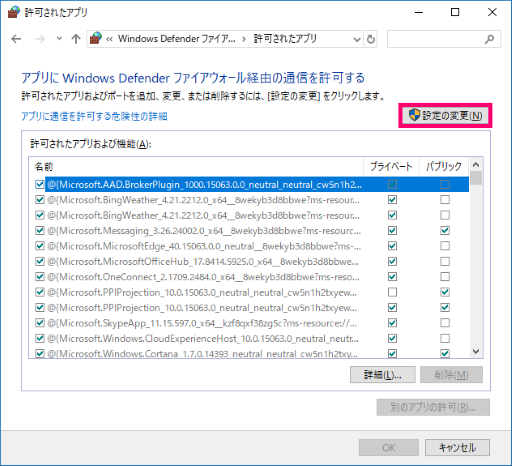Select the Microsoft.OneConnect row
The image size is (512, 466).
(x=249, y=277)
